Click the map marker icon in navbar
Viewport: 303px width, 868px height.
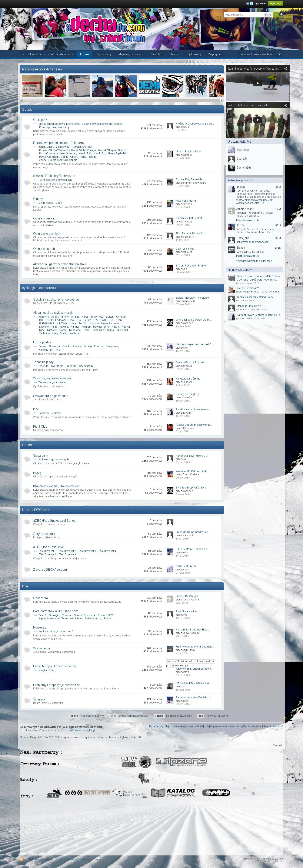(279, 54)
